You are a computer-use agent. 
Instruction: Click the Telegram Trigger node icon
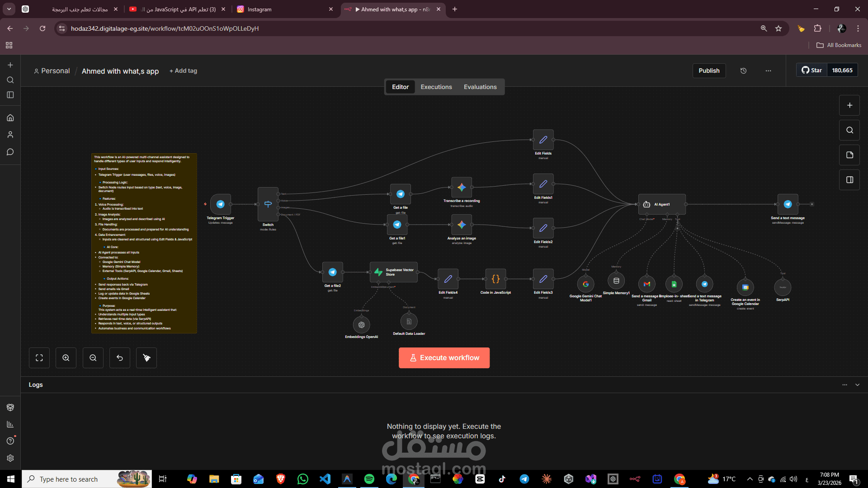[x=221, y=204]
